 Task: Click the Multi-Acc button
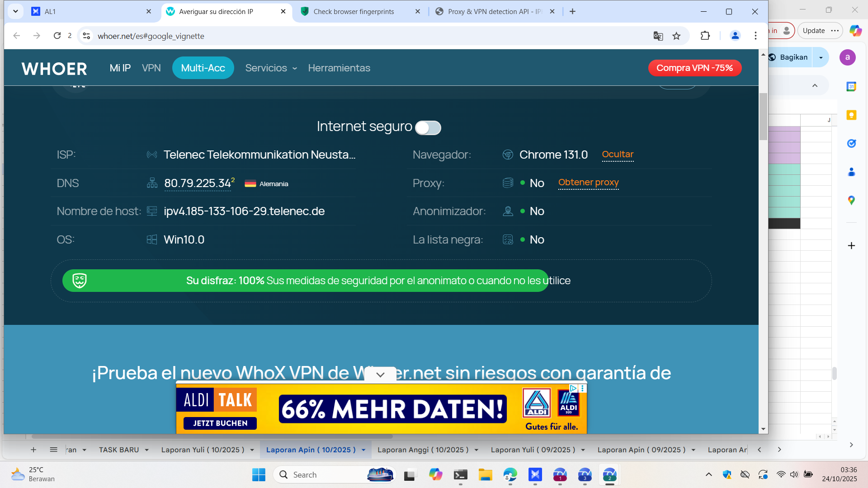(x=203, y=68)
